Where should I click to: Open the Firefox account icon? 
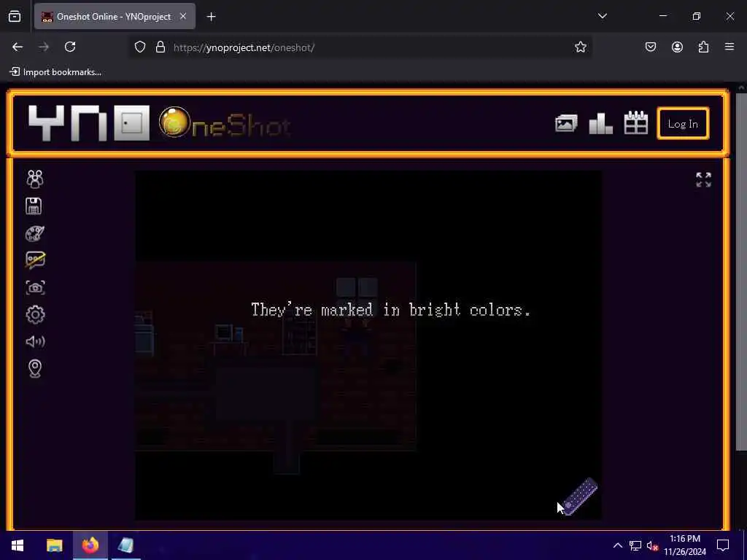pyautogui.click(x=677, y=47)
